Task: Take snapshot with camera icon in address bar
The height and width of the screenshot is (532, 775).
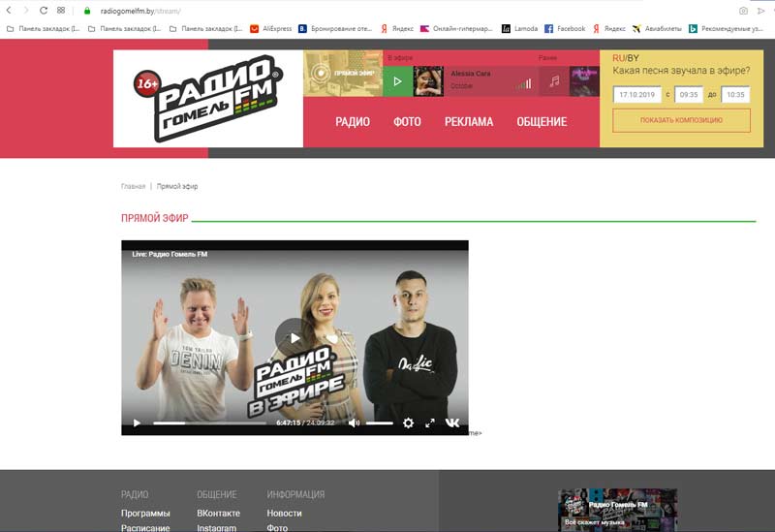Action: coord(743,11)
